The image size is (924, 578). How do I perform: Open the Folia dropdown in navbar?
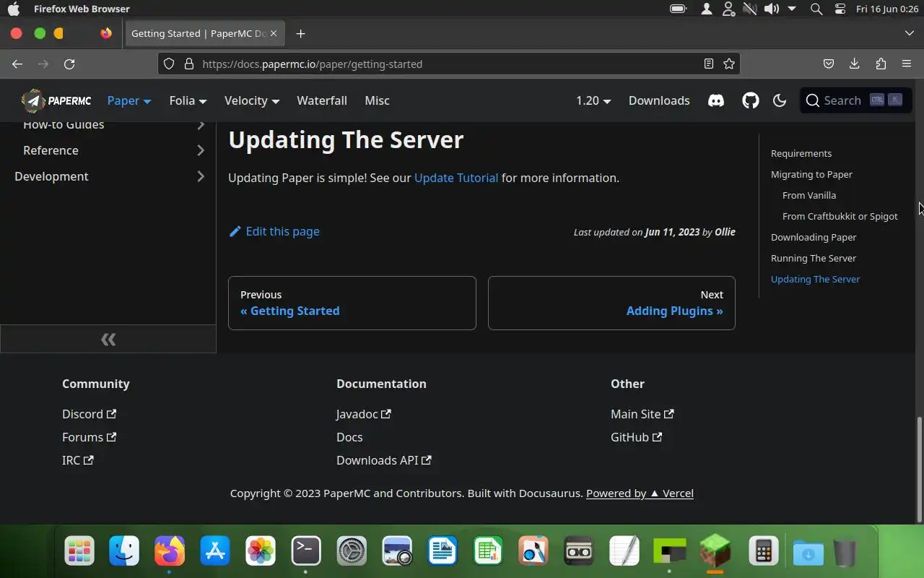(x=188, y=100)
